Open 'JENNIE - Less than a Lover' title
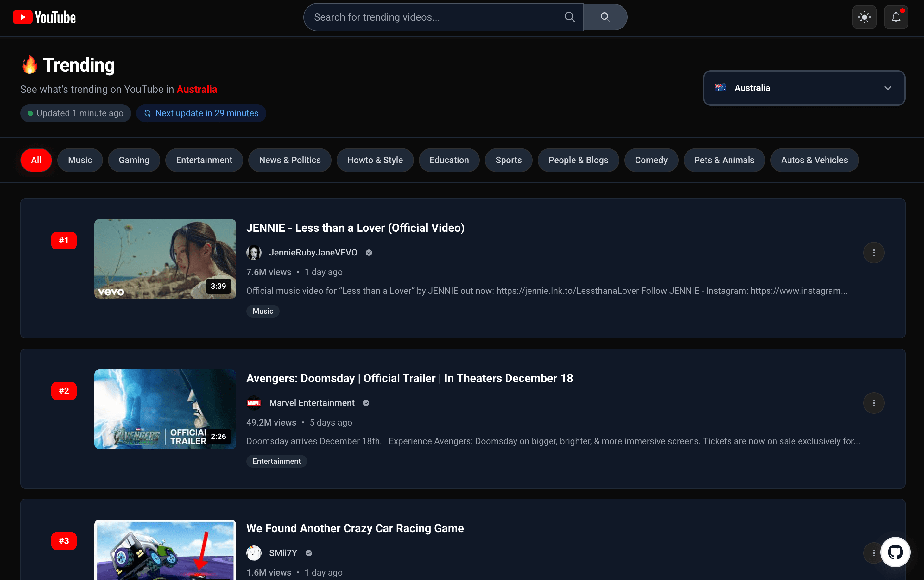This screenshot has width=924, height=580. coord(355,228)
